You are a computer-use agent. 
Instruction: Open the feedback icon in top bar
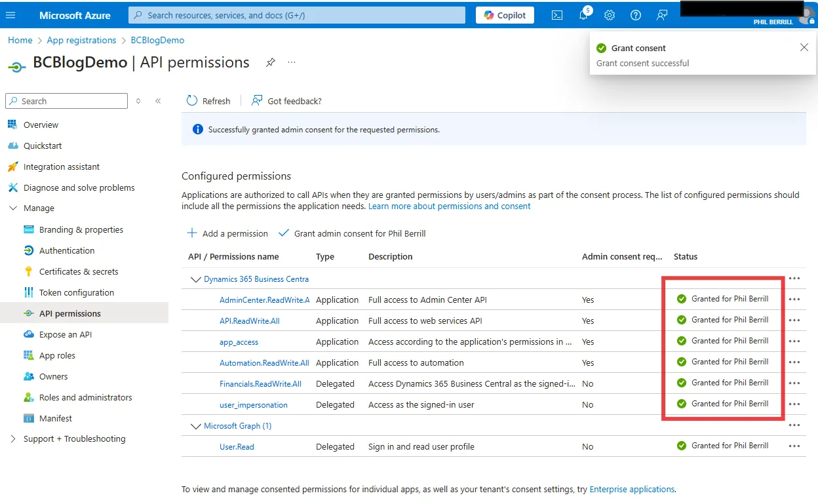click(x=662, y=15)
